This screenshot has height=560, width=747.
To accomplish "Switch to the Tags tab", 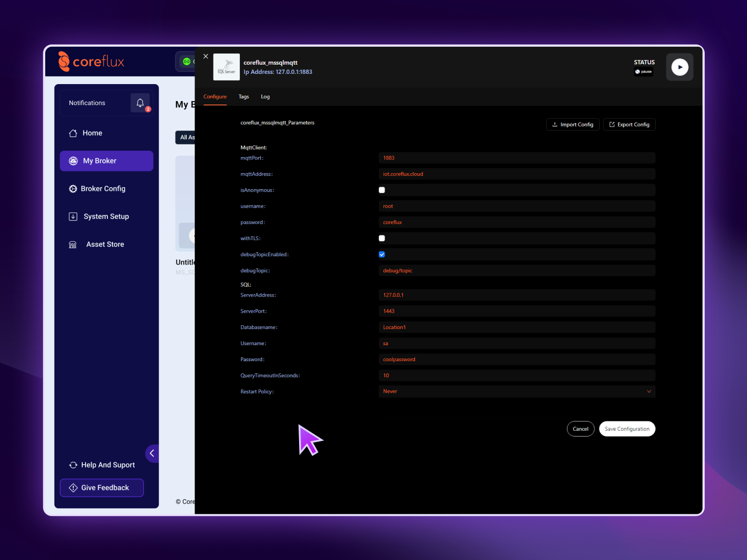I will [x=244, y=97].
